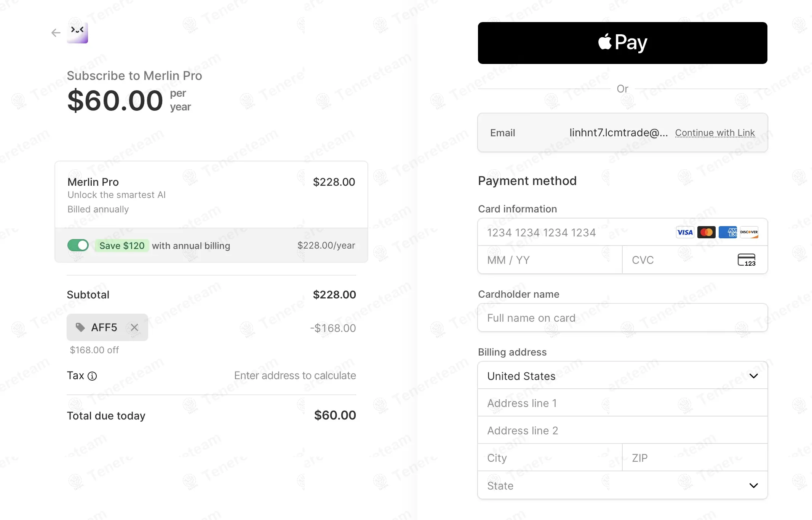Click the MM / YY expiry field

click(550, 260)
